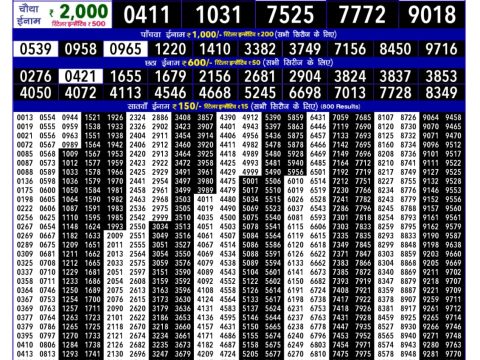Image resolution: width=480 pixels, height=360 pixels.
Task: Click seventh prize number 0554
Action: click(47, 117)
